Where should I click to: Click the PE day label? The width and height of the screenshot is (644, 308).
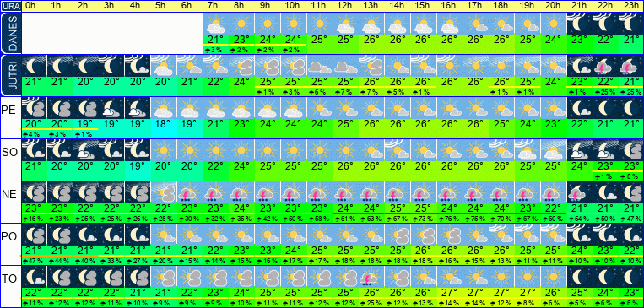tap(8, 109)
